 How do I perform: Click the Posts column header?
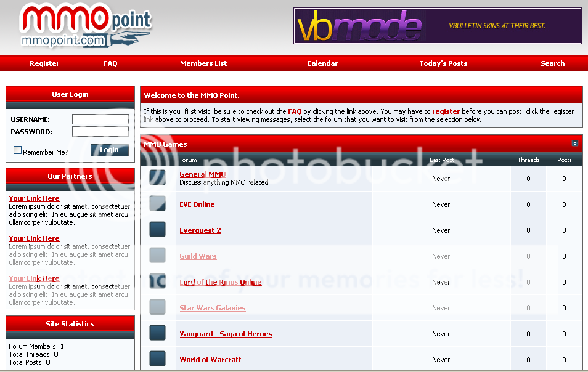point(565,160)
